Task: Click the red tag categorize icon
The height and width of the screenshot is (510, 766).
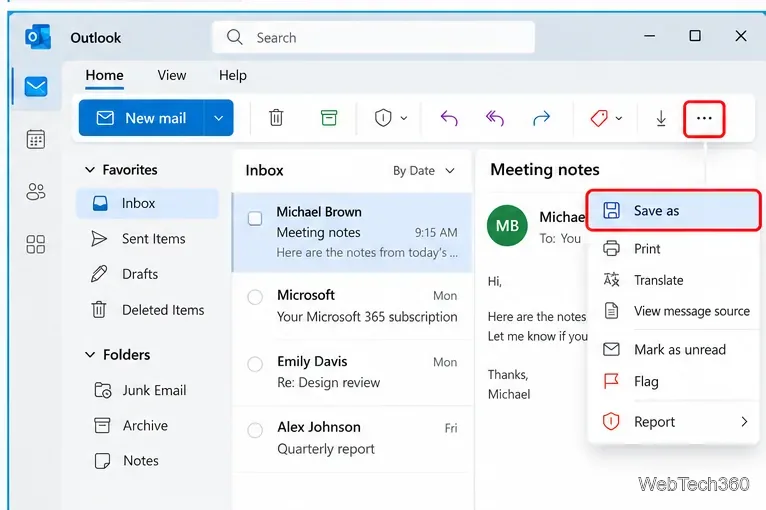Action: 599,118
